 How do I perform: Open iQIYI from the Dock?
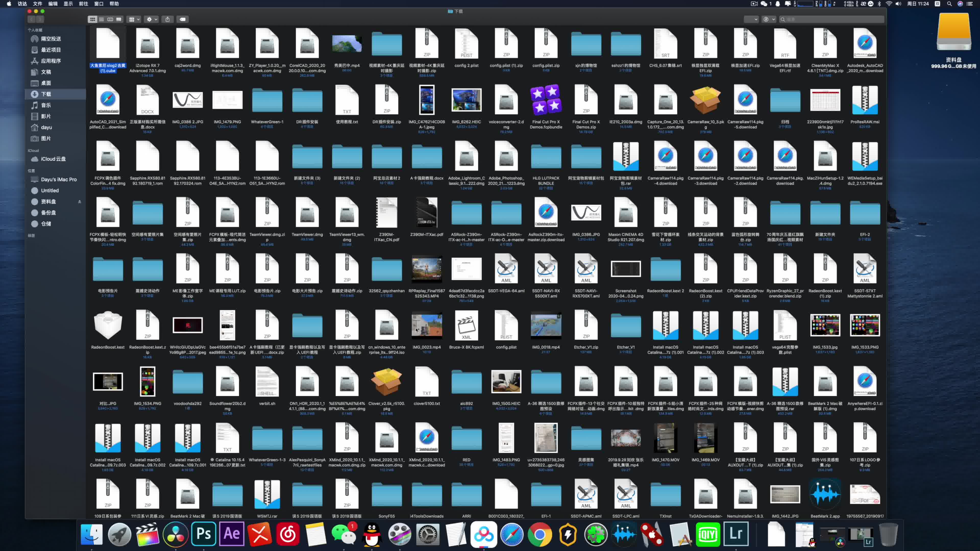(x=708, y=534)
